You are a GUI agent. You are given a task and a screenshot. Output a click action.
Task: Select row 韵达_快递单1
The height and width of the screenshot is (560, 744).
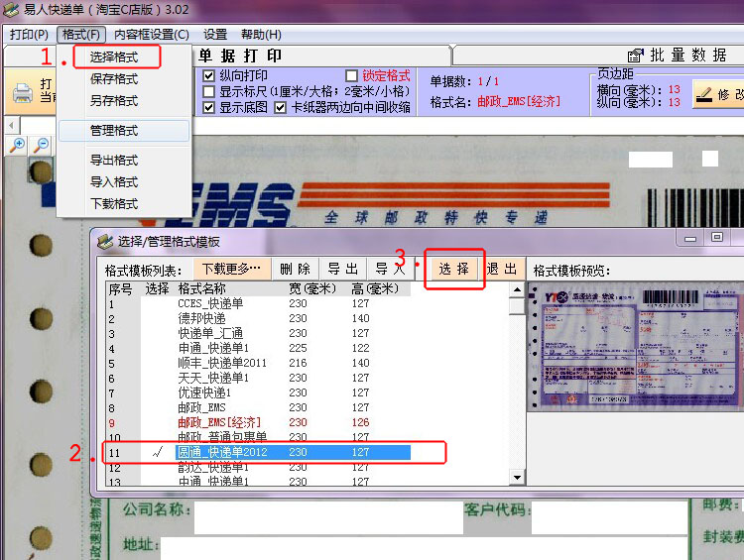point(258,467)
